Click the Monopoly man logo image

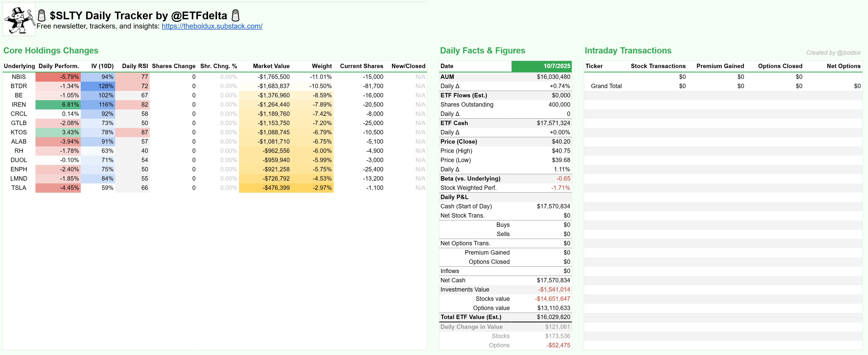[x=19, y=20]
